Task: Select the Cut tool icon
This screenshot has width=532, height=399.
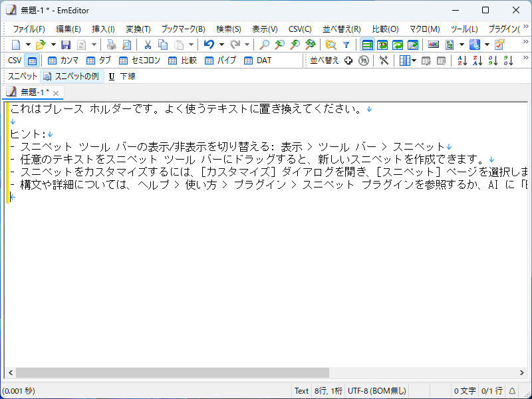Action: pyautogui.click(x=148, y=45)
